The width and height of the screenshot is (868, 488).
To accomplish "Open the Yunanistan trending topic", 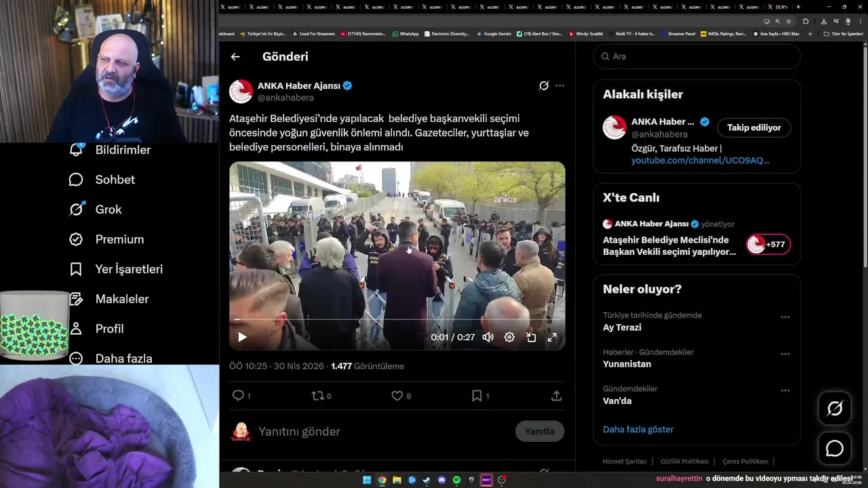I will [627, 364].
